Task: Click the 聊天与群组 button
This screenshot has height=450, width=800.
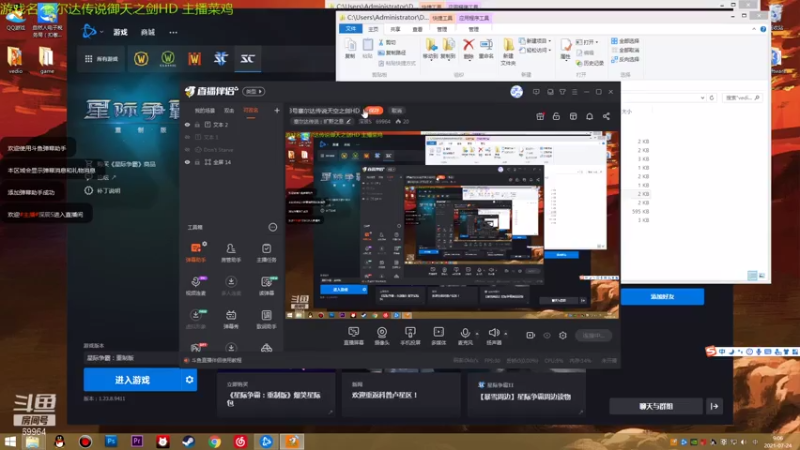Action: [656, 407]
